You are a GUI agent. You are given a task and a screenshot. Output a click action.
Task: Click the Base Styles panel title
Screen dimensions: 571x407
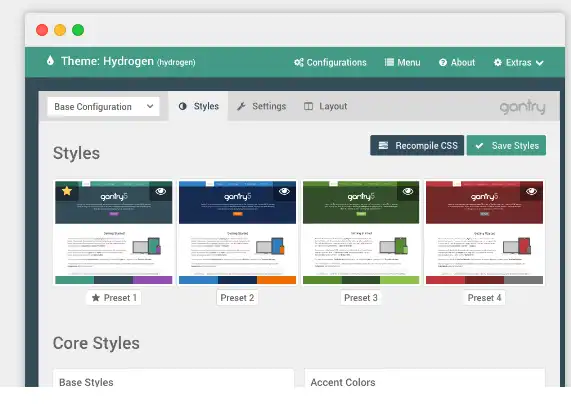click(x=86, y=382)
